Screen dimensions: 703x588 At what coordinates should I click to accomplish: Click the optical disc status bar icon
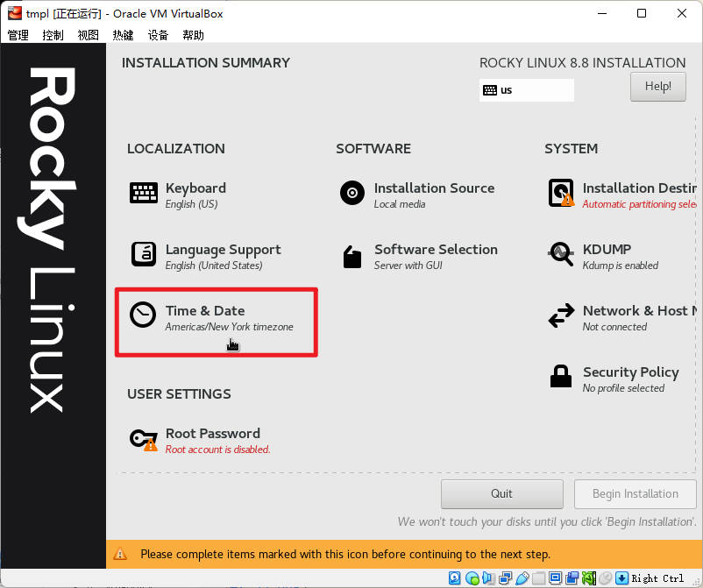472,578
